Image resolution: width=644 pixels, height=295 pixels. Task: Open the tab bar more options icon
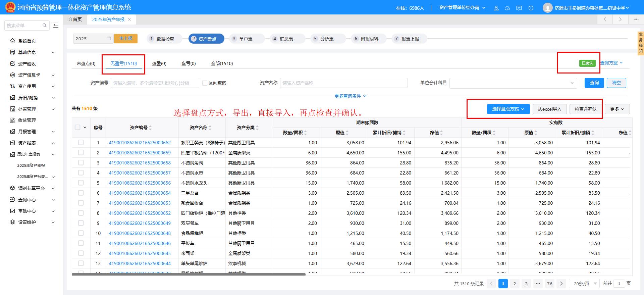click(x=636, y=19)
